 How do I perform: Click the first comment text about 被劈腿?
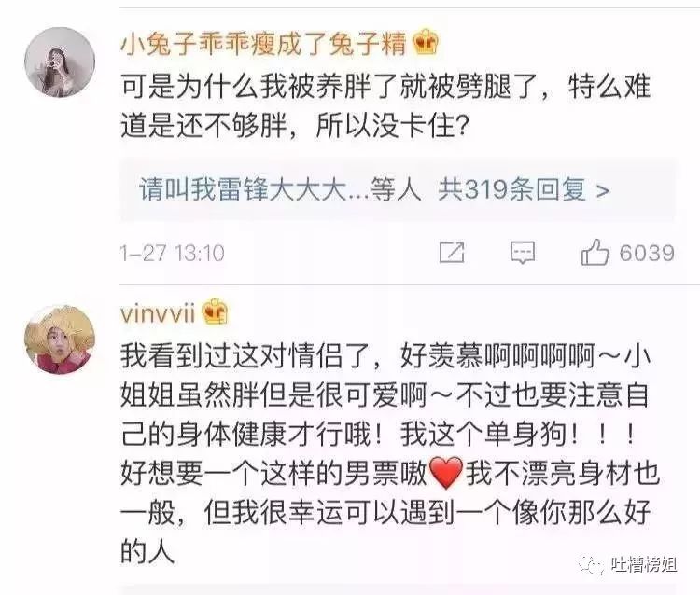click(x=385, y=105)
